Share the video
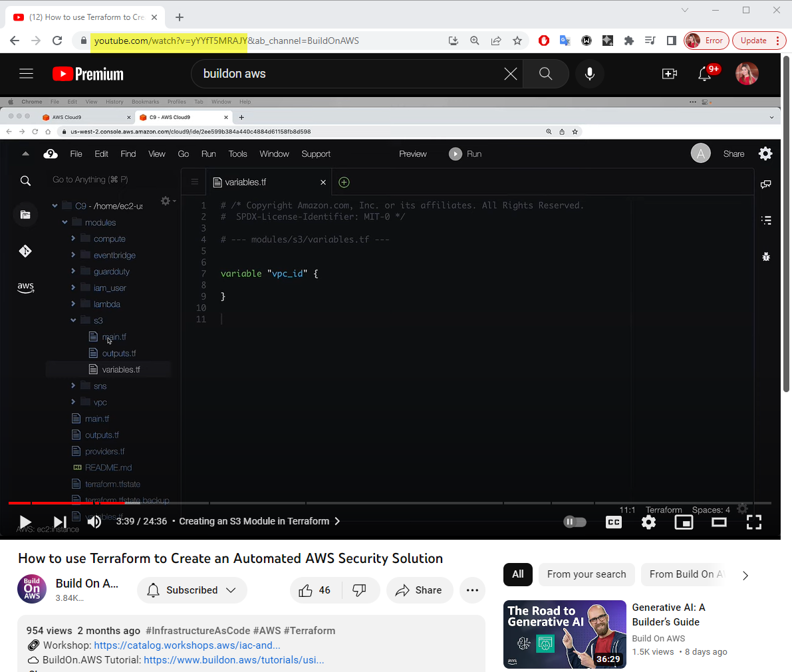Image resolution: width=792 pixels, height=672 pixels. tap(419, 590)
